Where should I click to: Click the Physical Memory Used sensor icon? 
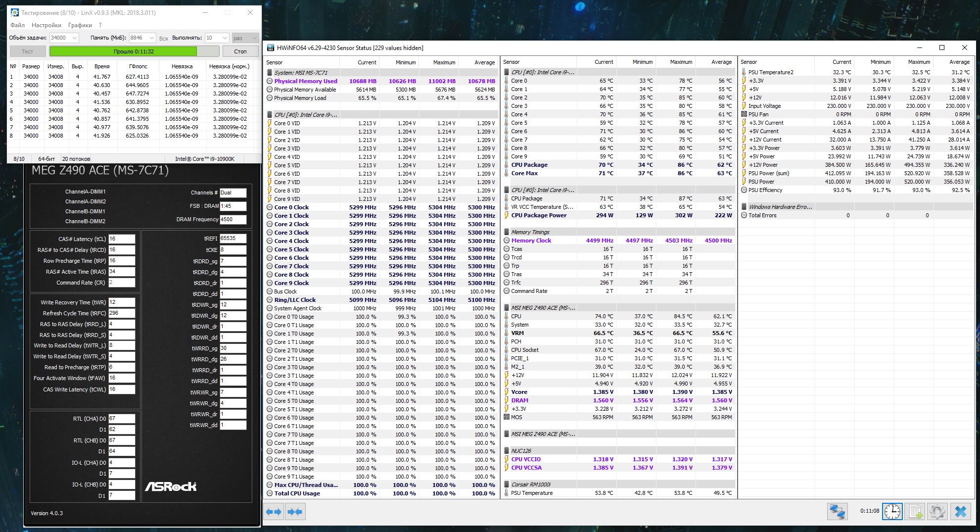point(270,81)
